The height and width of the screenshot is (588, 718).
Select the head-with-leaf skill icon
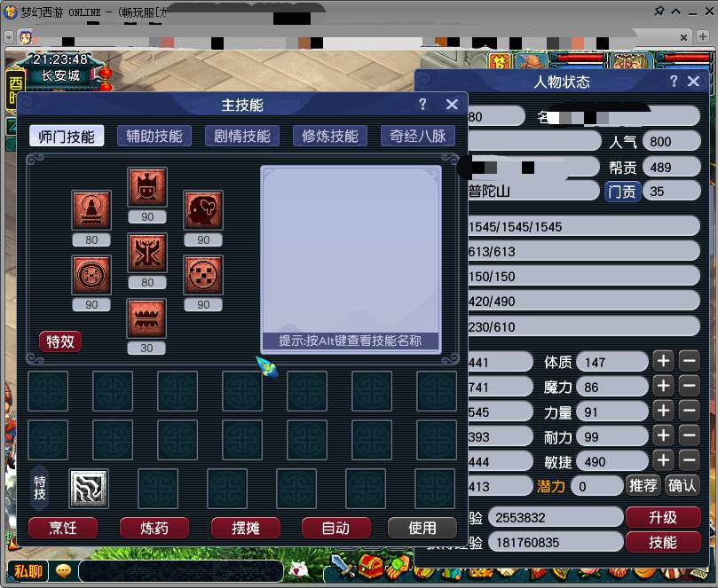pyautogui.click(x=203, y=209)
